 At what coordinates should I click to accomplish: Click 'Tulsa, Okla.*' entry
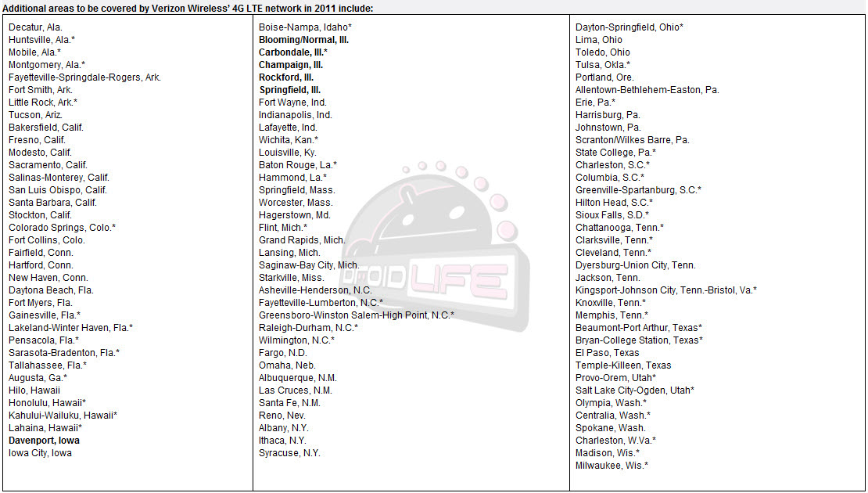click(x=603, y=65)
